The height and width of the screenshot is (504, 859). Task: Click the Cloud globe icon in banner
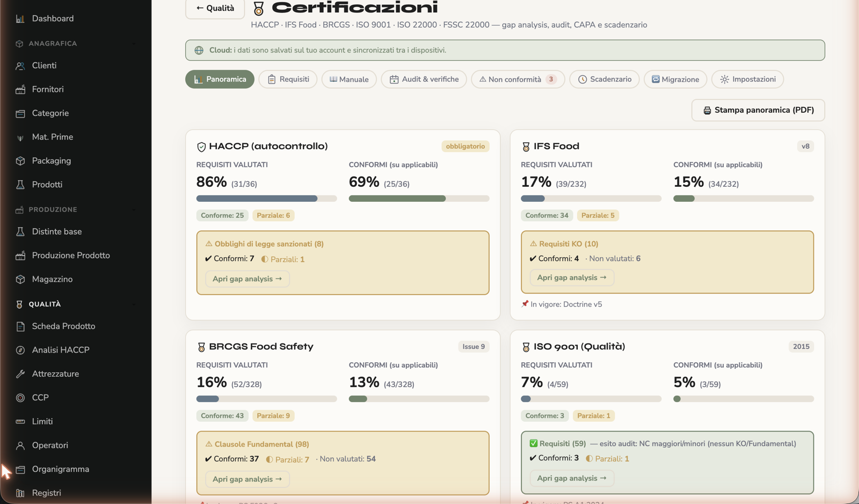coord(199,50)
